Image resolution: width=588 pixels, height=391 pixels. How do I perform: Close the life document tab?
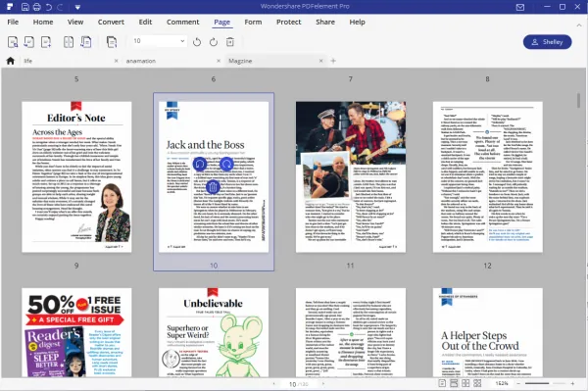tap(116, 61)
